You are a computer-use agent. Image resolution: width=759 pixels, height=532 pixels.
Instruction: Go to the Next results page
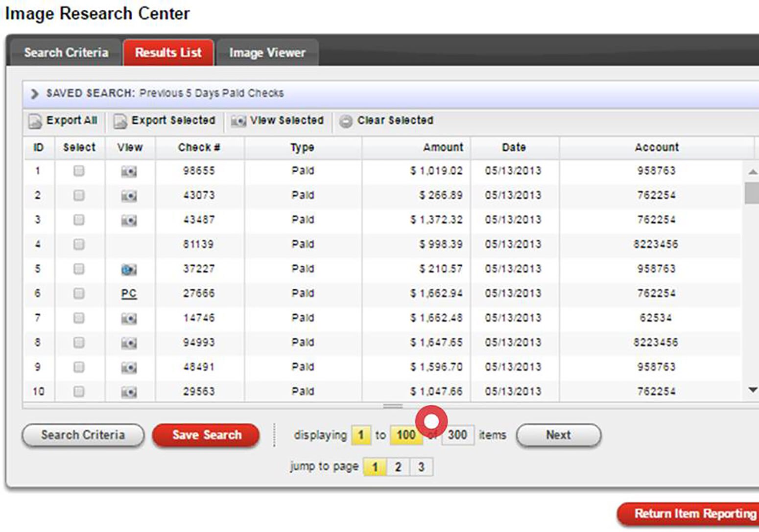tap(558, 435)
